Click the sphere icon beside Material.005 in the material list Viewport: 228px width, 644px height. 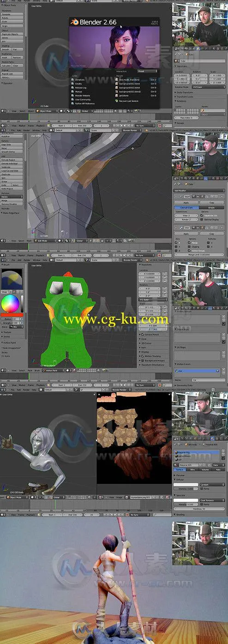click(x=176, y=452)
